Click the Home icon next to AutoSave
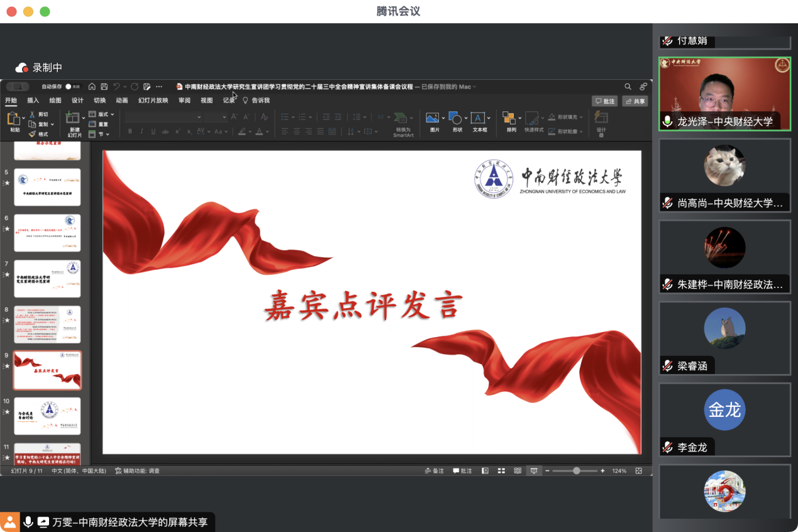 pos(92,87)
